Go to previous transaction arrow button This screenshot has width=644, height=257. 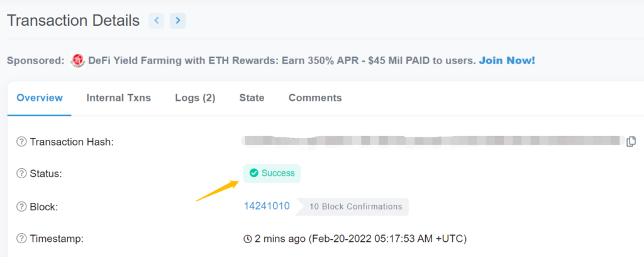(x=157, y=21)
